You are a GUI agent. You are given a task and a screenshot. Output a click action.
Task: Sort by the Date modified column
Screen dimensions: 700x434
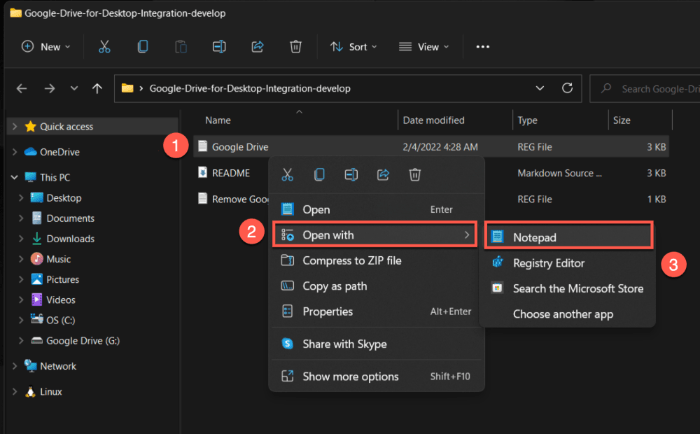click(x=433, y=120)
